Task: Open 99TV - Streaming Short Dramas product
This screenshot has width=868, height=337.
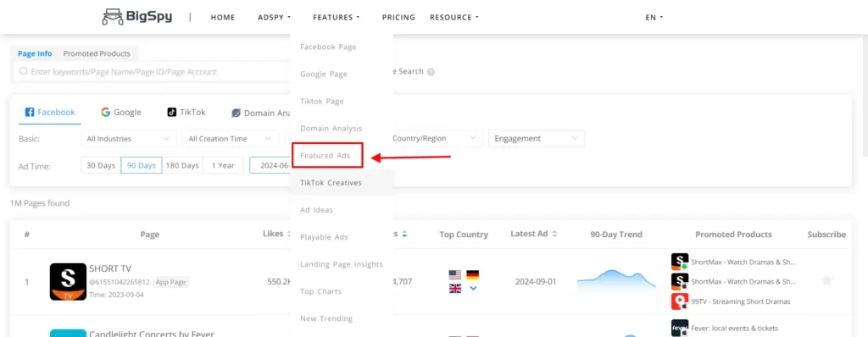Action: point(741,301)
